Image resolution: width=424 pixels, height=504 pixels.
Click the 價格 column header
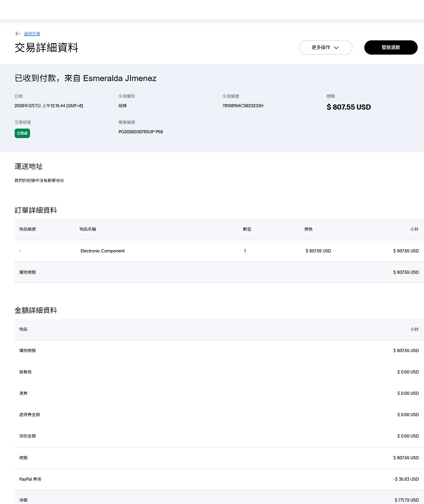point(308,229)
